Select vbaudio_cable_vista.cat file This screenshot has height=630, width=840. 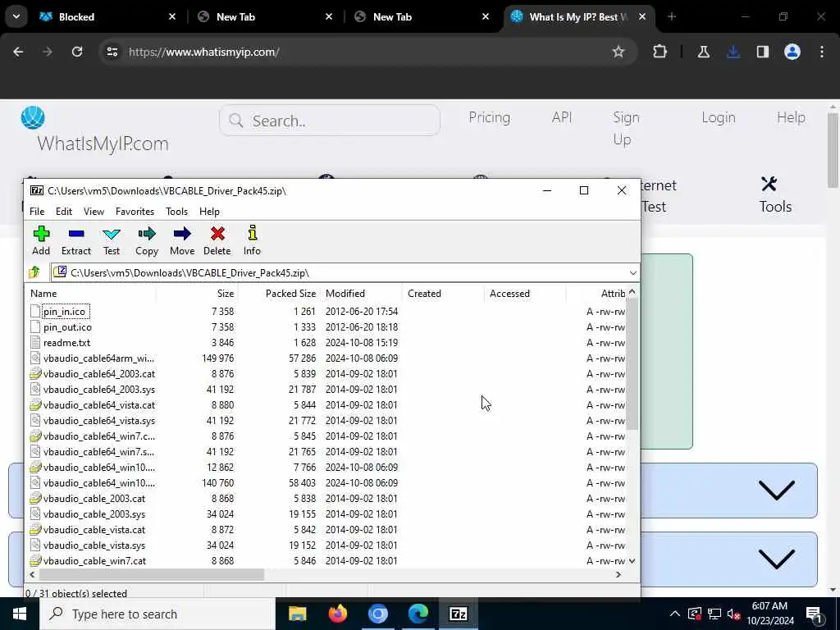coord(94,529)
